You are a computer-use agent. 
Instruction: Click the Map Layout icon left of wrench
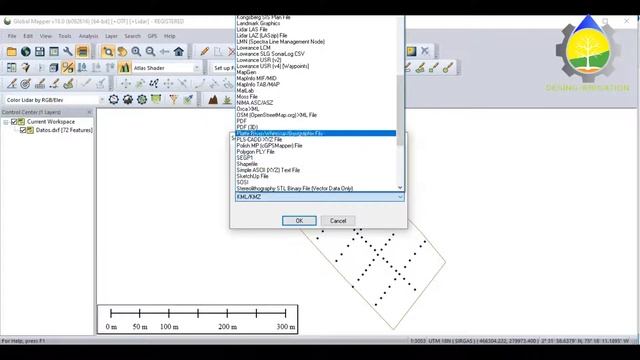tap(54, 51)
